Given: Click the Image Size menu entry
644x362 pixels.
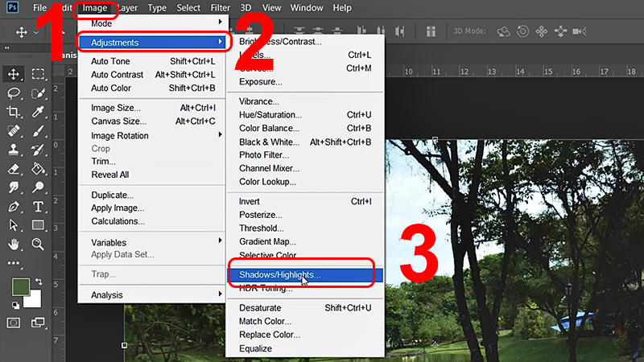Looking at the screenshot, I should pyautogui.click(x=116, y=109).
